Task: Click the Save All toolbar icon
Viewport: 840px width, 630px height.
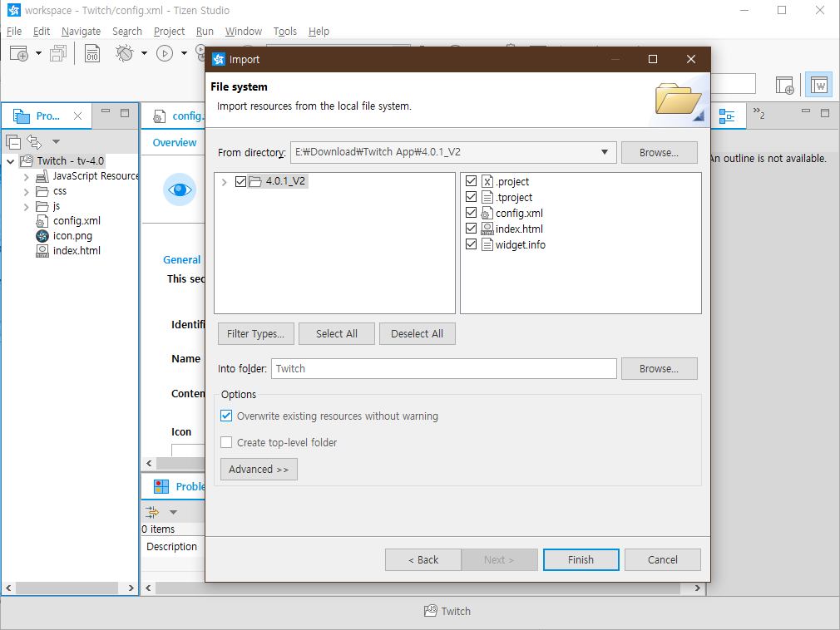Action: click(x=58, y=53)
